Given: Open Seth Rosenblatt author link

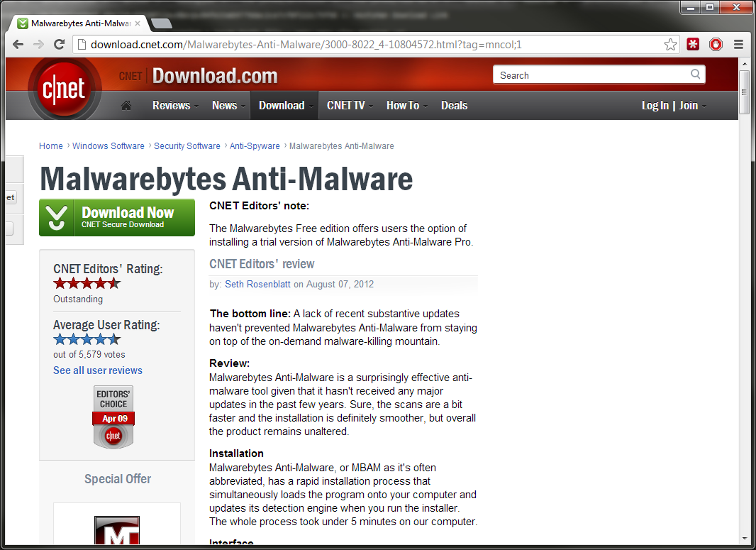Looking at the screenshot, I should (257, 284).
